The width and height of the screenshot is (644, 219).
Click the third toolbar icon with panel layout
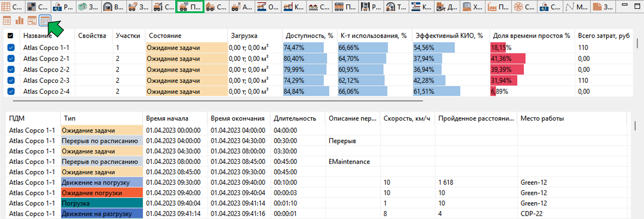pos(33,20)
